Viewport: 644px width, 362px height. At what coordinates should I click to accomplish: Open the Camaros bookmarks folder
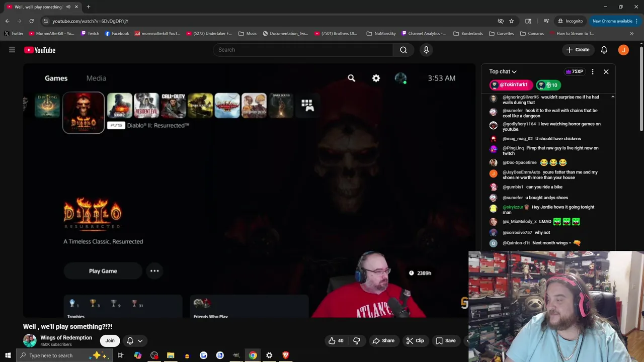532,33
